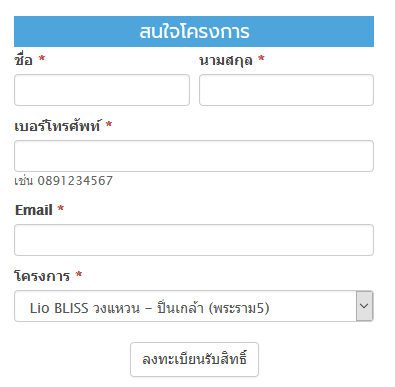The width and height of the screenshot is (395, 387).
Task: Click the โครงการ field label
Action: point(42,276)
